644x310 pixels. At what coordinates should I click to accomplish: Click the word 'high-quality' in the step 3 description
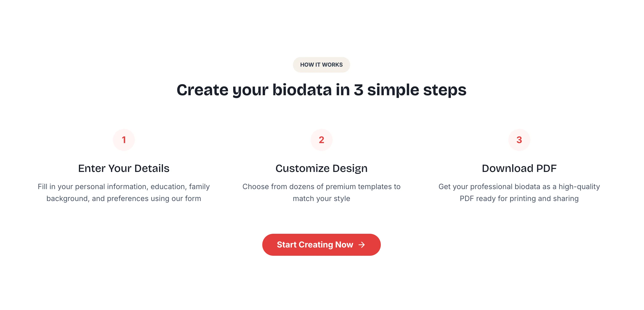[x=579, y=187]
